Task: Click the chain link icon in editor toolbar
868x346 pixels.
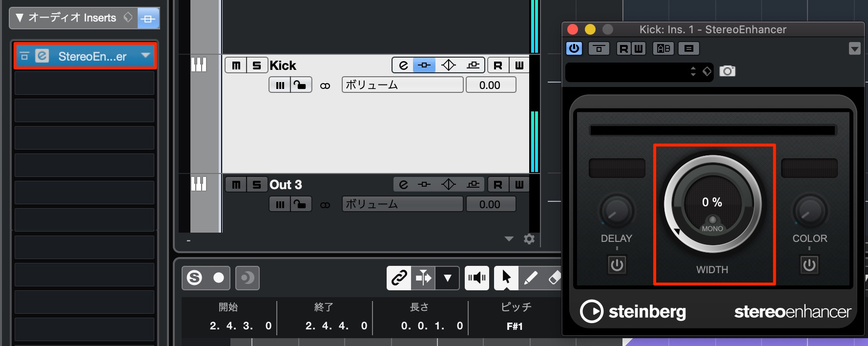Action: pos(399,278)
